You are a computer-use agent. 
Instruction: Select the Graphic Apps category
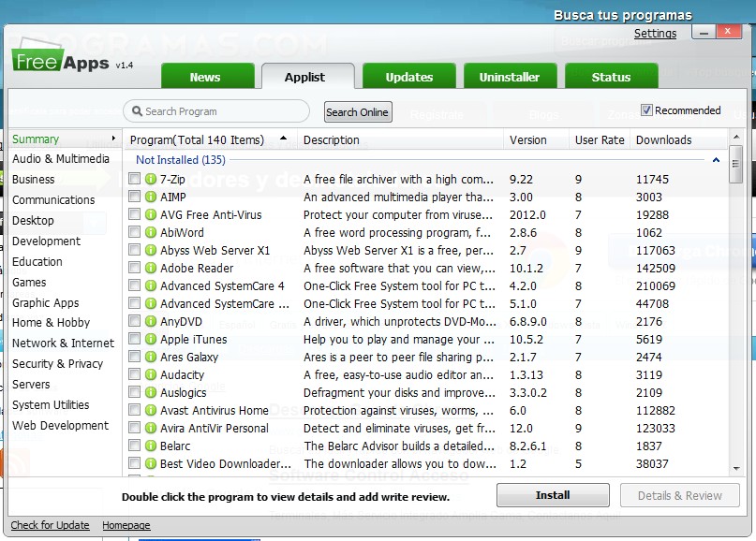pos(46,303)
